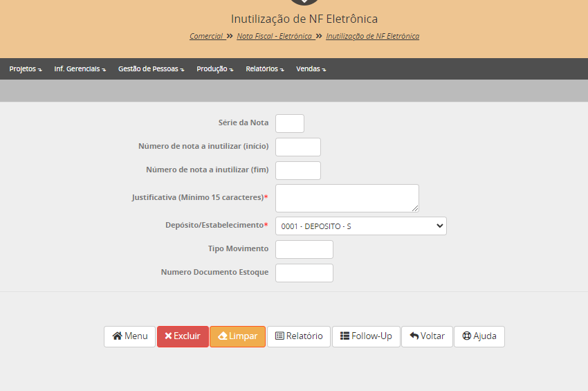Open the Vendas menu

pyautogui.click(x=311, y=69)
